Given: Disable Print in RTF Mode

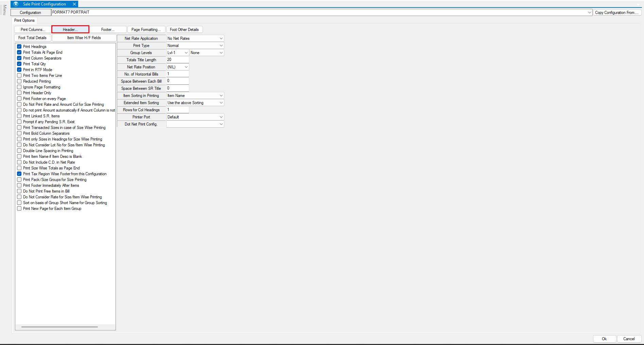Looking at the screenshot, I should pyautogui.click(x=19, y=70).
